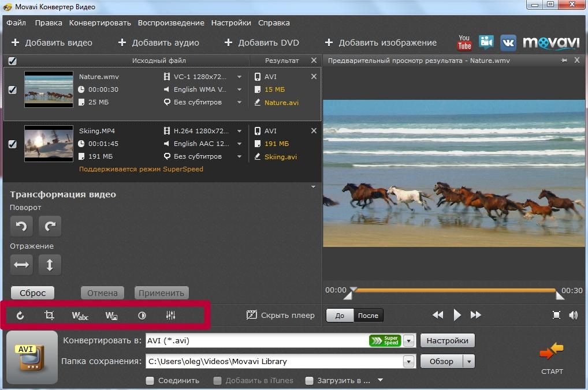Switch preview to После mode

pos(369,316)
